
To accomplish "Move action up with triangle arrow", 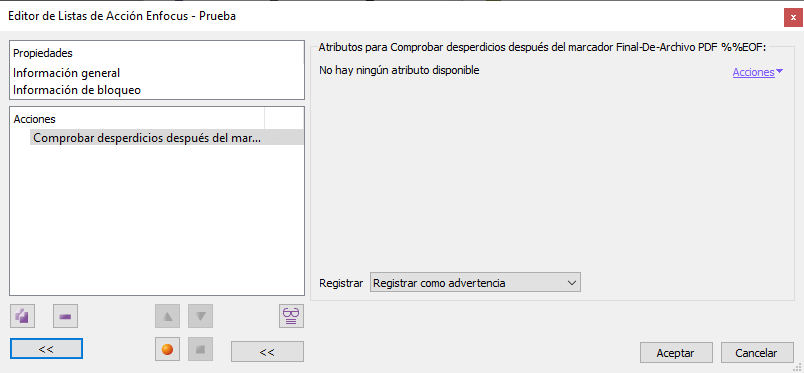I will coord(167,317).
